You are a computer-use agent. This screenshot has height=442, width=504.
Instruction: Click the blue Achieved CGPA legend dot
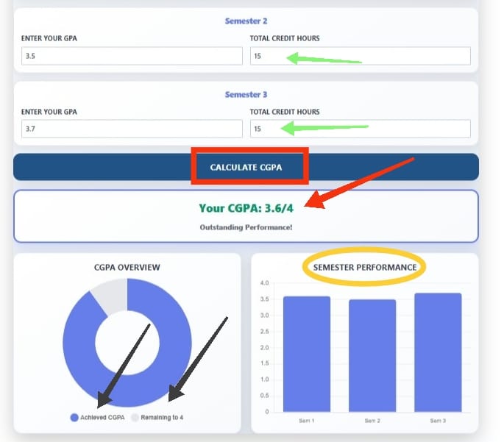tap(74, 417)
